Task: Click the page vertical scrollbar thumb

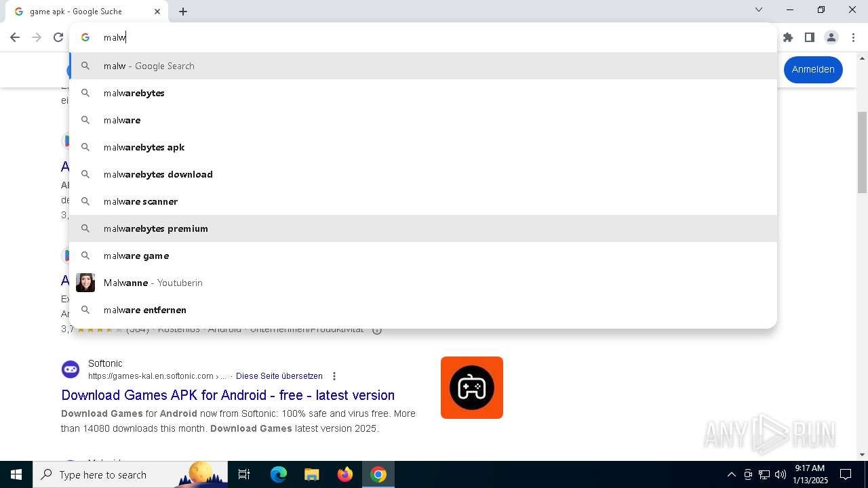Action: coord(862,152)
